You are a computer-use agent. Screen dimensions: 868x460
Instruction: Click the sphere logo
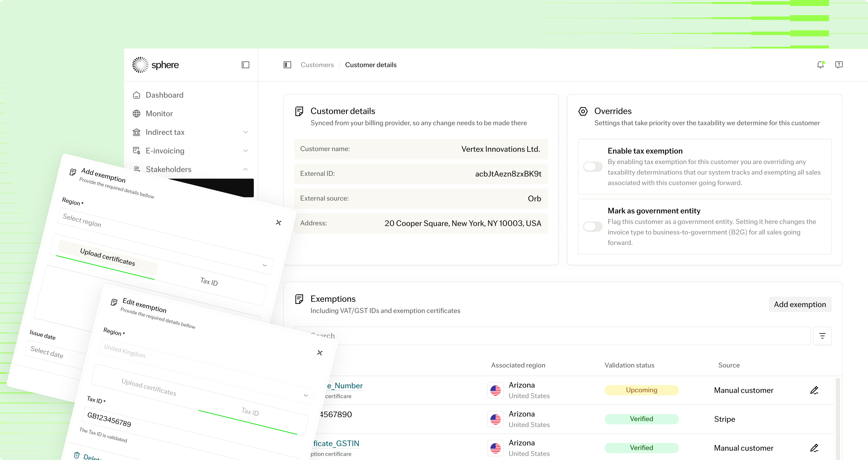pyautogui.click(x=155, y=65)
